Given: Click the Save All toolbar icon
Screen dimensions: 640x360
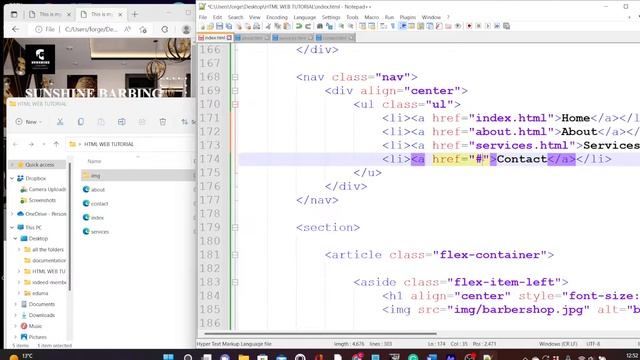Looking at the screenshot, I should pyautogui.click(x=229, y=26).
